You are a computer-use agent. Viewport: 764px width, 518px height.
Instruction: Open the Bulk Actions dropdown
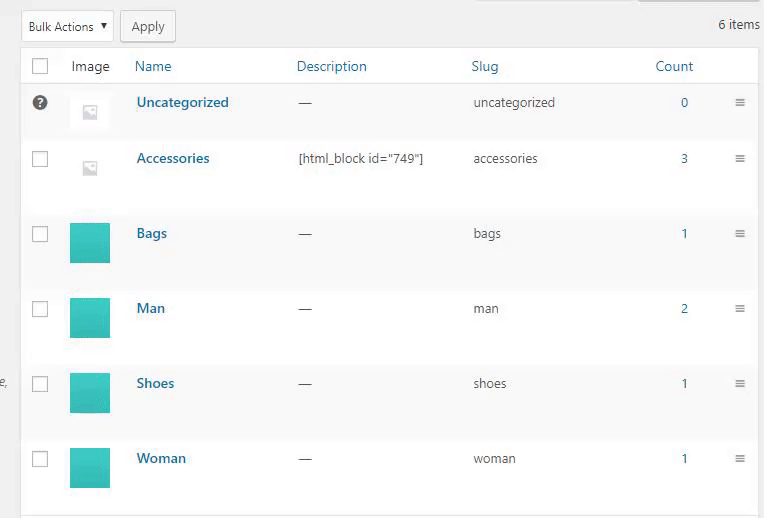67,26
